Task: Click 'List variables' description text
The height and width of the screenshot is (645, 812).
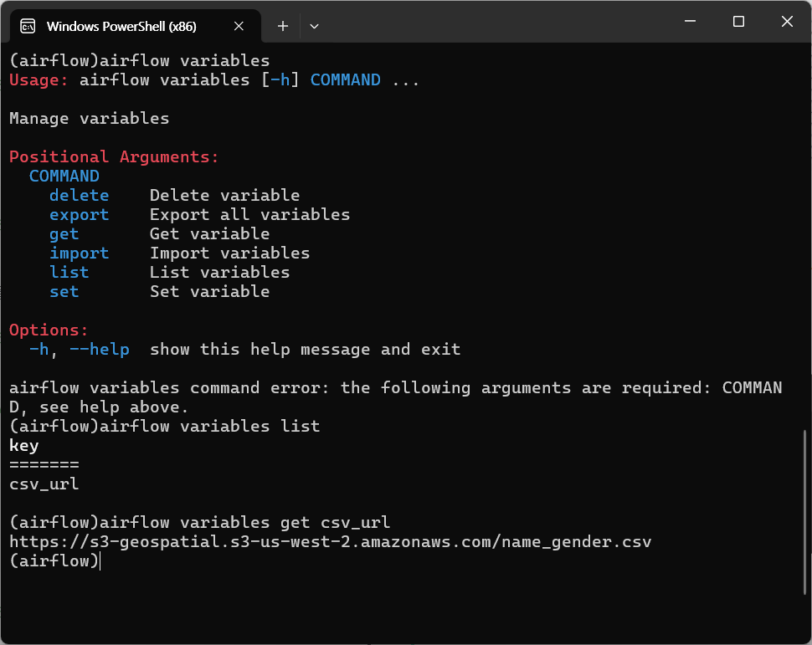Action: click(219, 272)
